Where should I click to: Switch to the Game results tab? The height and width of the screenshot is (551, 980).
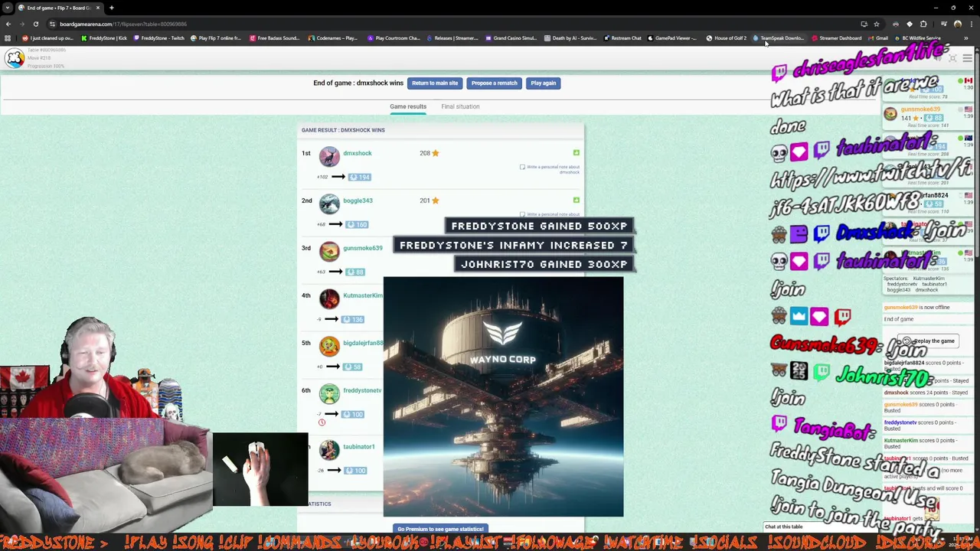click(x=408, y=106)
